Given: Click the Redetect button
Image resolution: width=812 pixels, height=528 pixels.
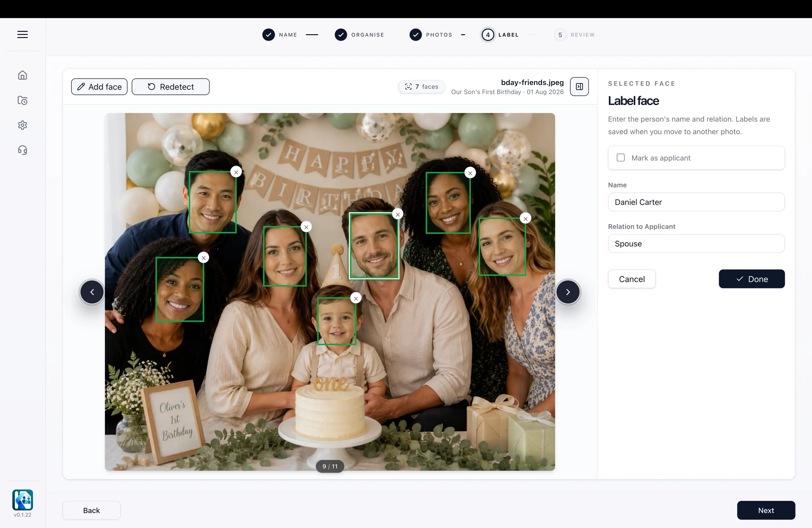Looking at the screenshot, I should coord(171,87).
